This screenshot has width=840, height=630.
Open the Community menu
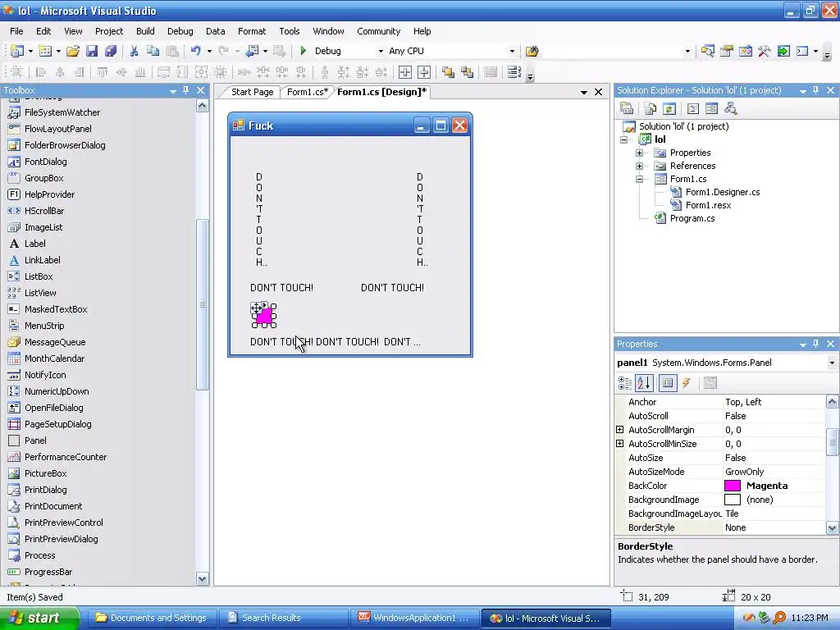(x=379, y=31)
